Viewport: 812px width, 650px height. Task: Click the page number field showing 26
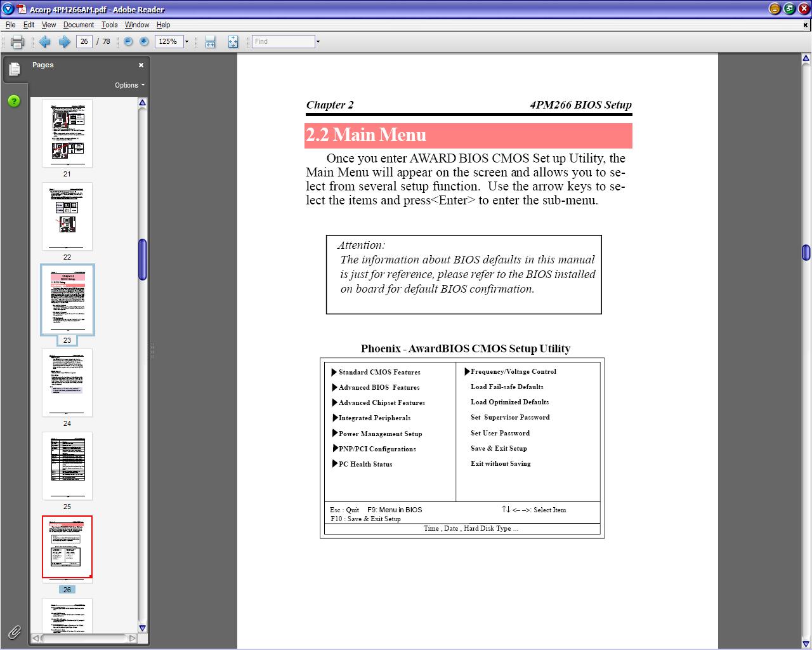click(84, 41)
